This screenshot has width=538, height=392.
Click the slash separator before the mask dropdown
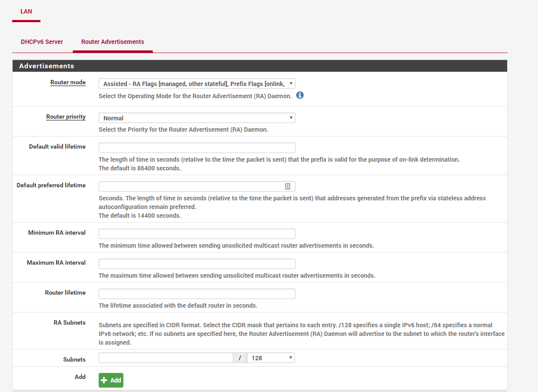click(240, 358)
